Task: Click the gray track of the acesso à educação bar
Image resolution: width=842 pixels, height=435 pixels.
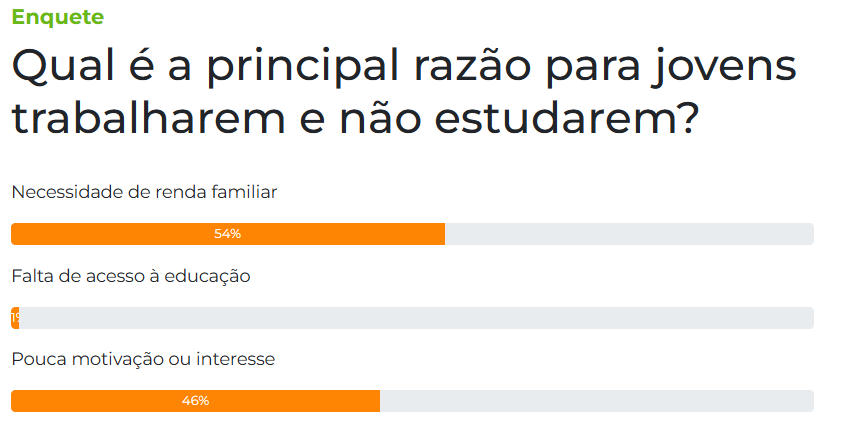Action: [x=416, y=318]
